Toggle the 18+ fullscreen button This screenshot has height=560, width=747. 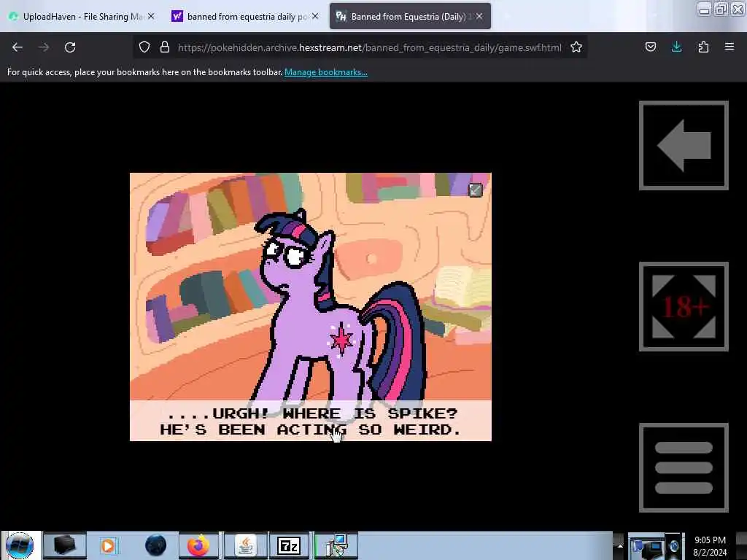click(684, 307)
